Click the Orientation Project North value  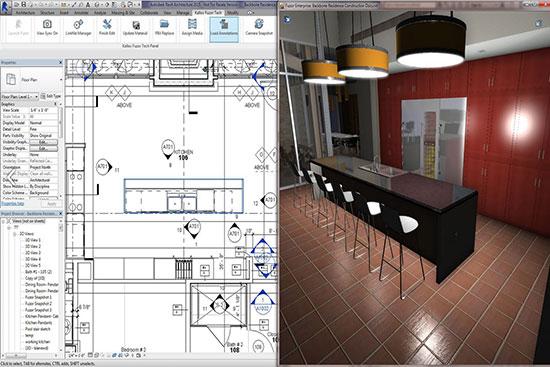43,167
